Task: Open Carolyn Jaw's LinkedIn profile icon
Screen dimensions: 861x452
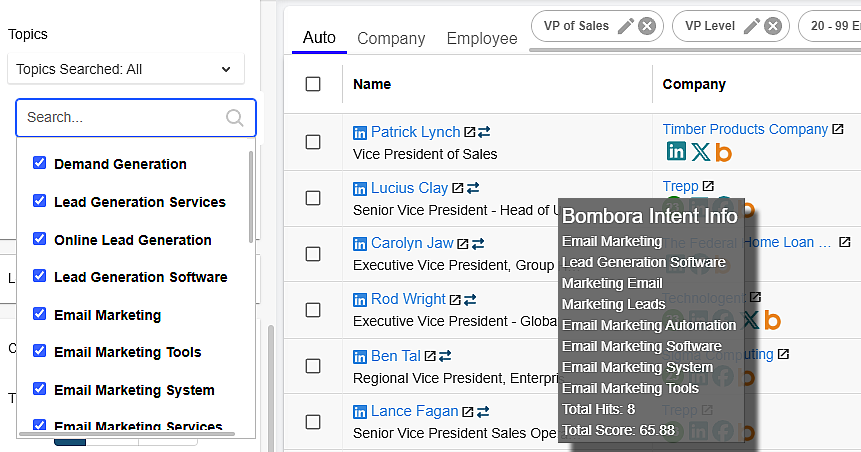Action: [360, 244]
